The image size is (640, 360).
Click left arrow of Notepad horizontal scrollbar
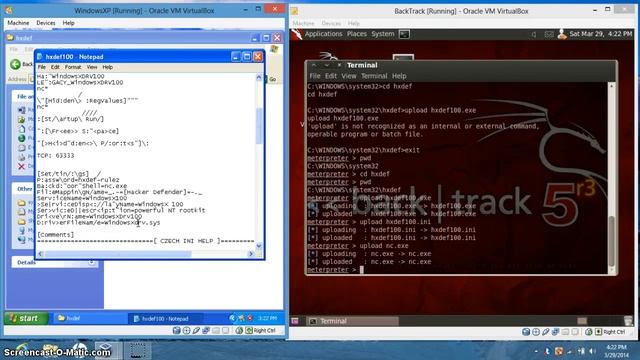40,254
